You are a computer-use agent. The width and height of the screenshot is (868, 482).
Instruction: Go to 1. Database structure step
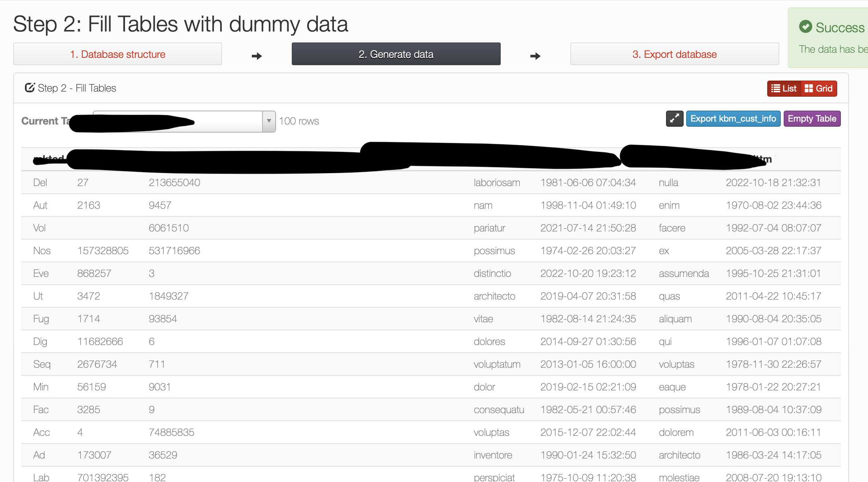pos(118,54)
